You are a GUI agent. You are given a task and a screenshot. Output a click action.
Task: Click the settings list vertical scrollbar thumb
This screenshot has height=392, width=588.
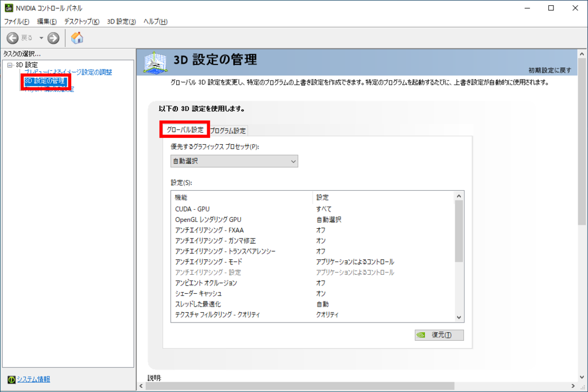(x=459, y=231)
